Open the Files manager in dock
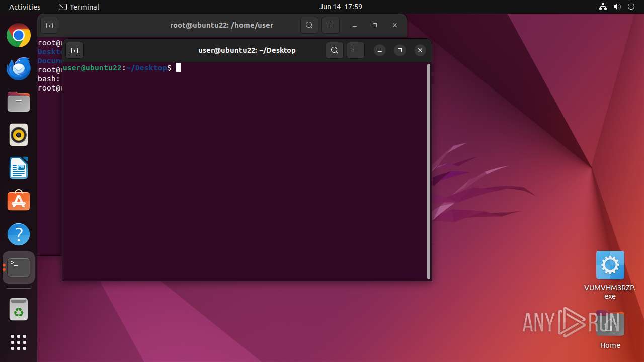 click(x=19, y=102)
